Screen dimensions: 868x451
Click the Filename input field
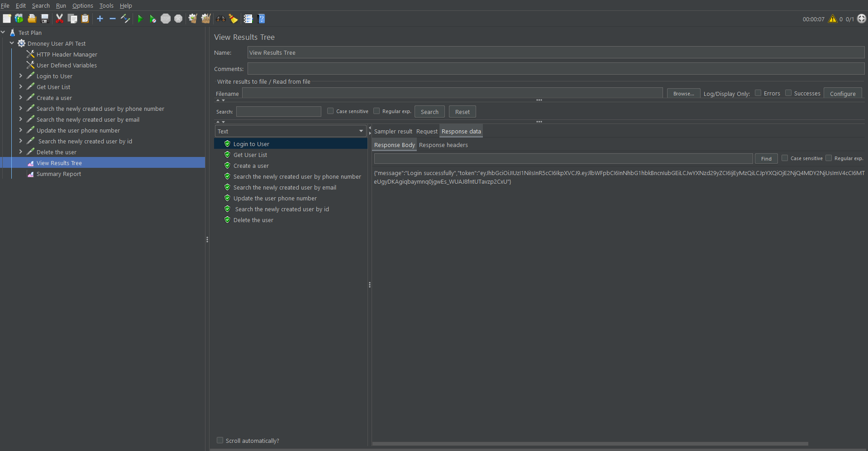[452, 93]
